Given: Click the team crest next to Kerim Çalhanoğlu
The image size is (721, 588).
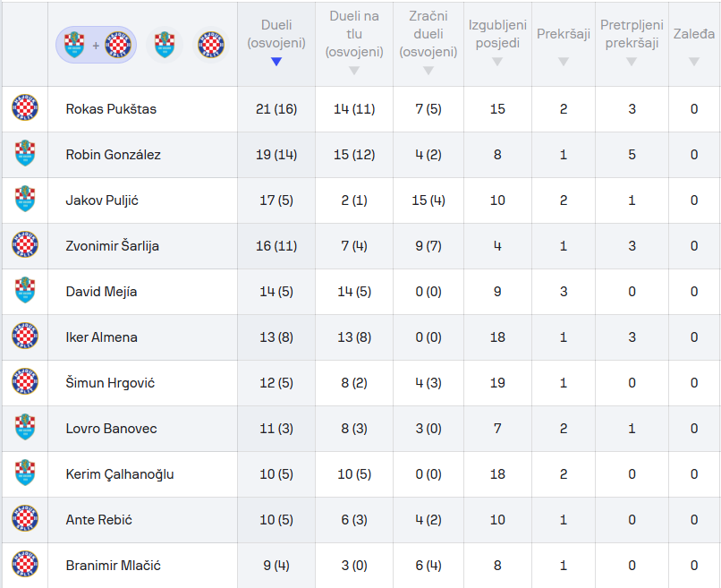Looking at the screenshot, I should [25, 474].
